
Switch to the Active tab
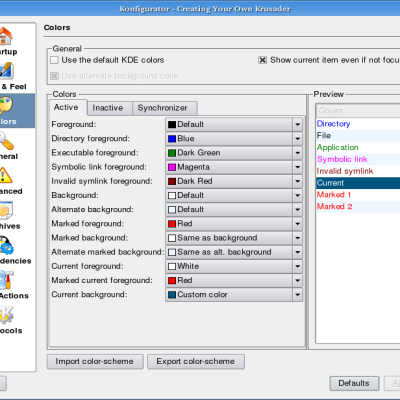68,108
